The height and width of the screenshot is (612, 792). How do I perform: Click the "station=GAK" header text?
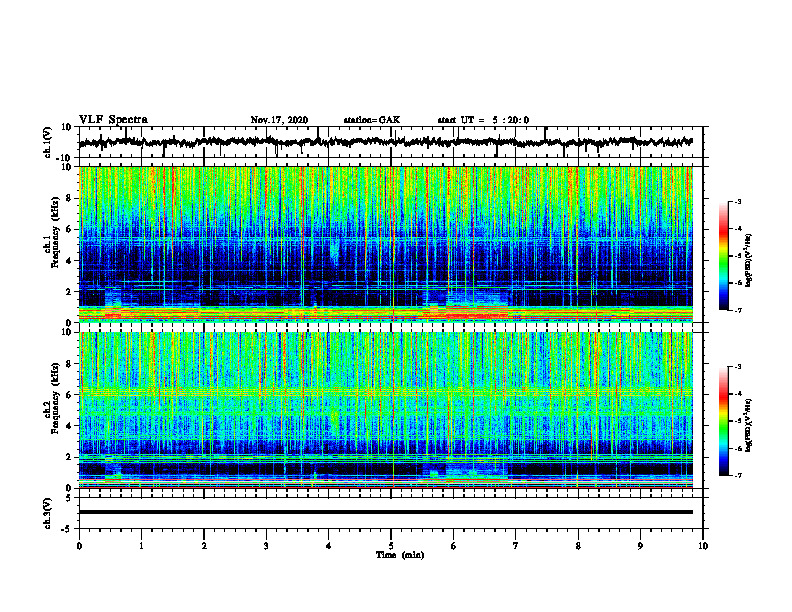[x=372, y=120]
